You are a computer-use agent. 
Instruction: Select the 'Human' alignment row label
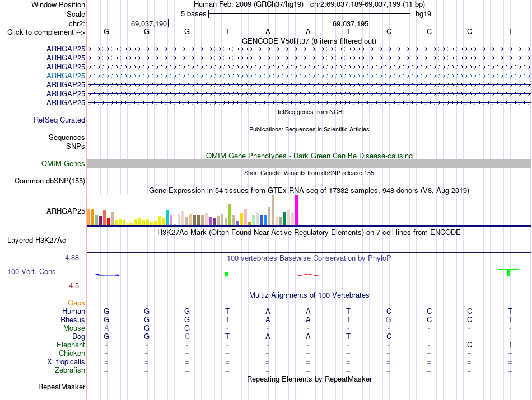point(73,311)
